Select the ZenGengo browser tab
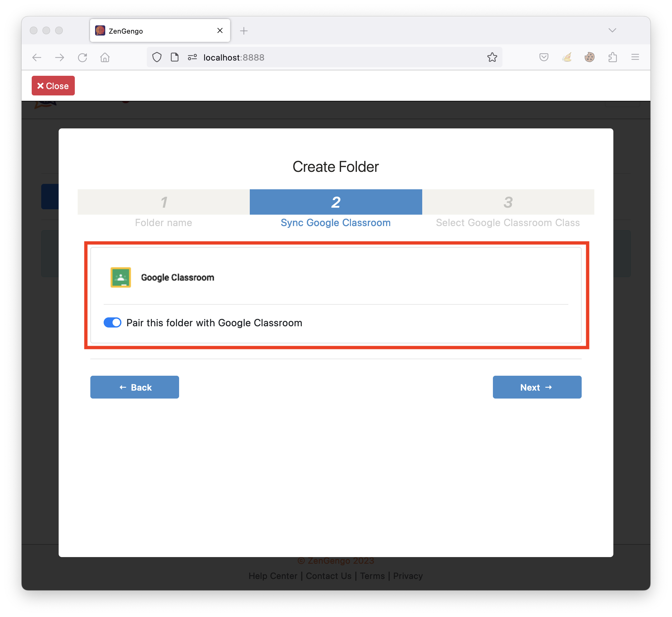The image size is (672, 617). pyautogui.click(x=160, y=31)
